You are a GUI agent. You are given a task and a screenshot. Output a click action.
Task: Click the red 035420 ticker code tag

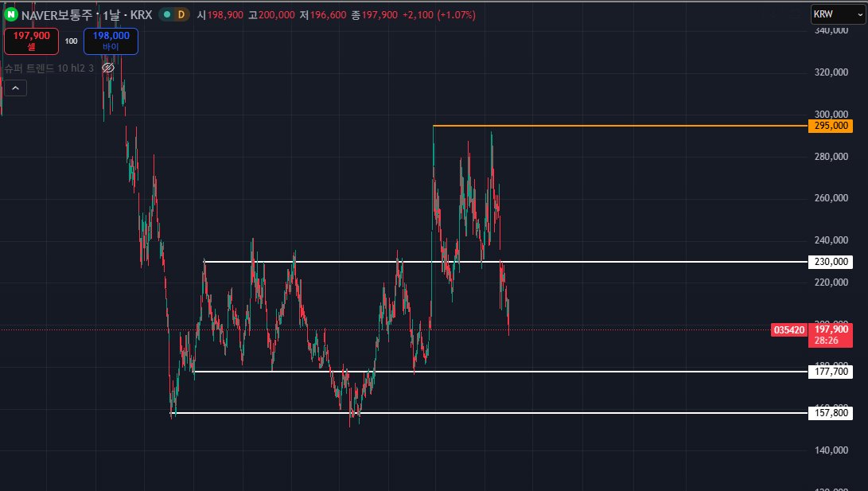(x=789, y=330)
